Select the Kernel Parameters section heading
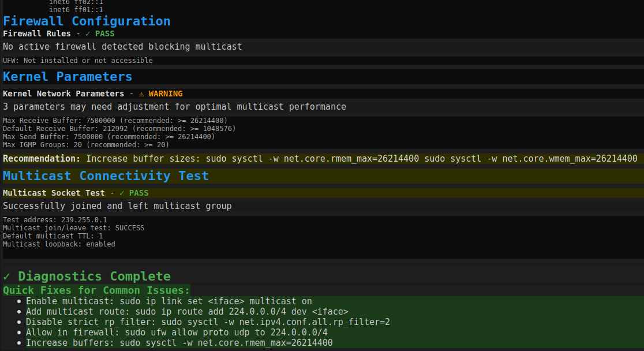This screenshot has width=644, height=351. [x=68, y=77]
